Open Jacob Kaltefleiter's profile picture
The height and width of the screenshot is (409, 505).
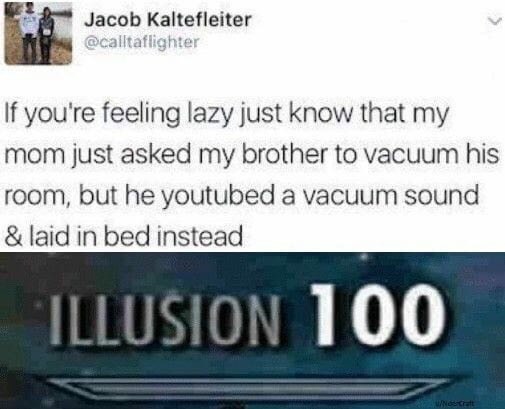pyautogui.click(x=38, y=33)
